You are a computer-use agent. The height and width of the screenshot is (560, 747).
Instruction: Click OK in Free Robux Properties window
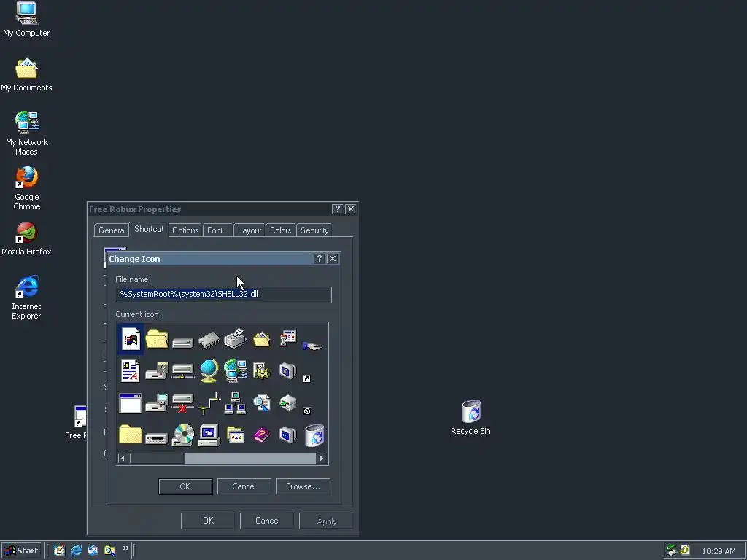(x=208, y=521)
